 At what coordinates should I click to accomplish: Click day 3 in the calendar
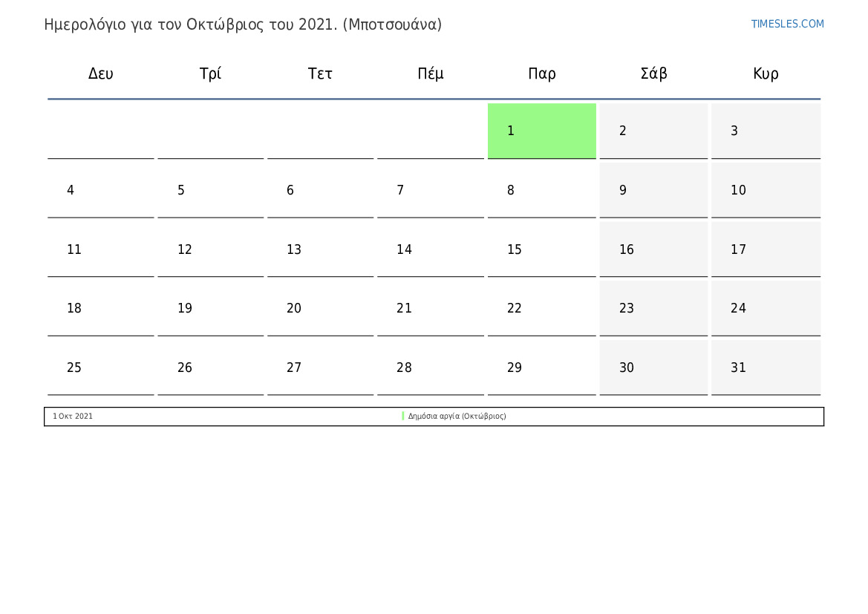coord(766,131)
